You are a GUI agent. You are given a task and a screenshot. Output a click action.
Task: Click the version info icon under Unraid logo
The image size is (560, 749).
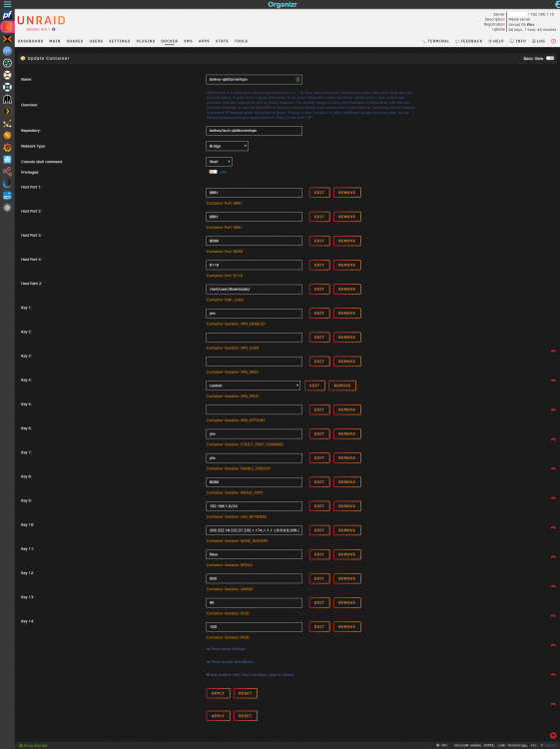[x=54, y=29]
